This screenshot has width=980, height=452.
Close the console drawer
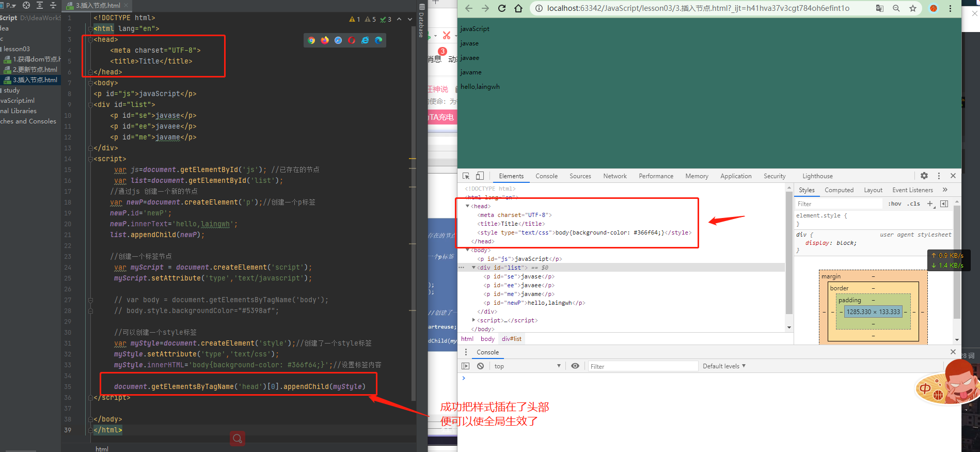pyautogui.click(x=953, y=352)
